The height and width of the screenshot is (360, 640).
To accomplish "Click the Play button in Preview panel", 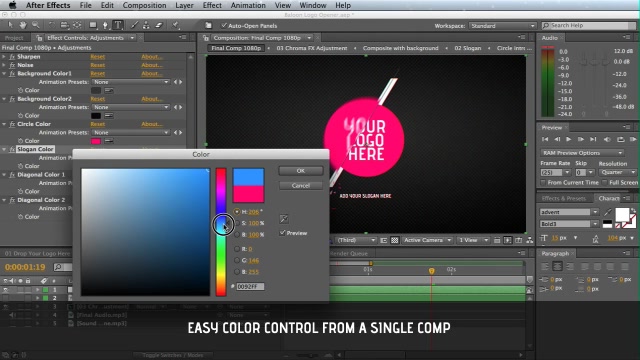I will tap(568, 139).
